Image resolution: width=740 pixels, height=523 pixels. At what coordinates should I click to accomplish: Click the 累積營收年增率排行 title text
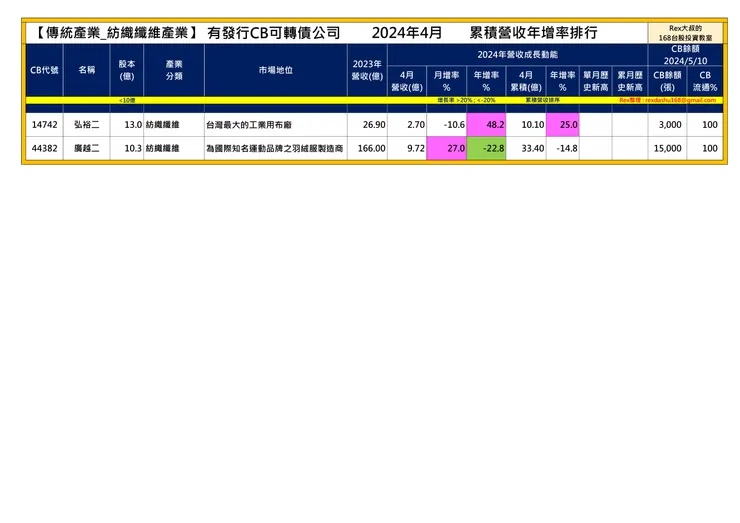click(534, 33)
